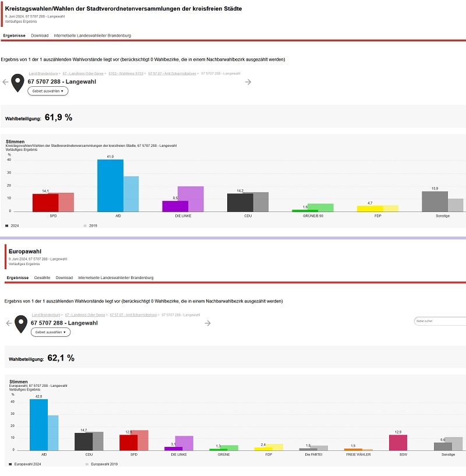
Task: Switch to the Gewählte tab under Europawahl
Action: (x=42, y=278)
